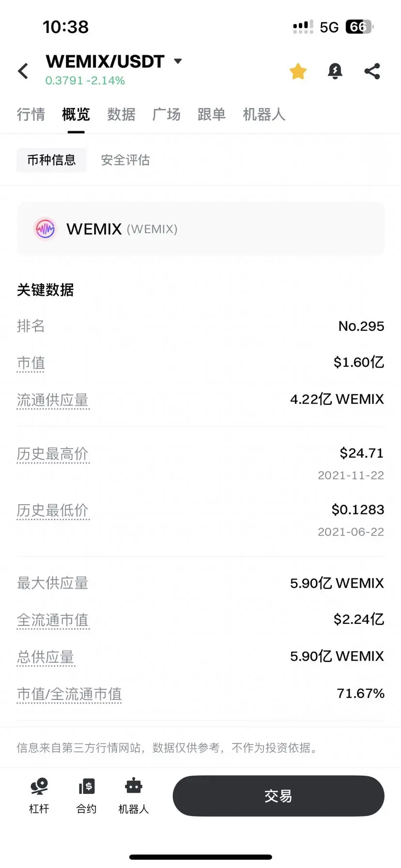
Task: Select the 安全评估 sub-tab
Action: click(125, 160)
